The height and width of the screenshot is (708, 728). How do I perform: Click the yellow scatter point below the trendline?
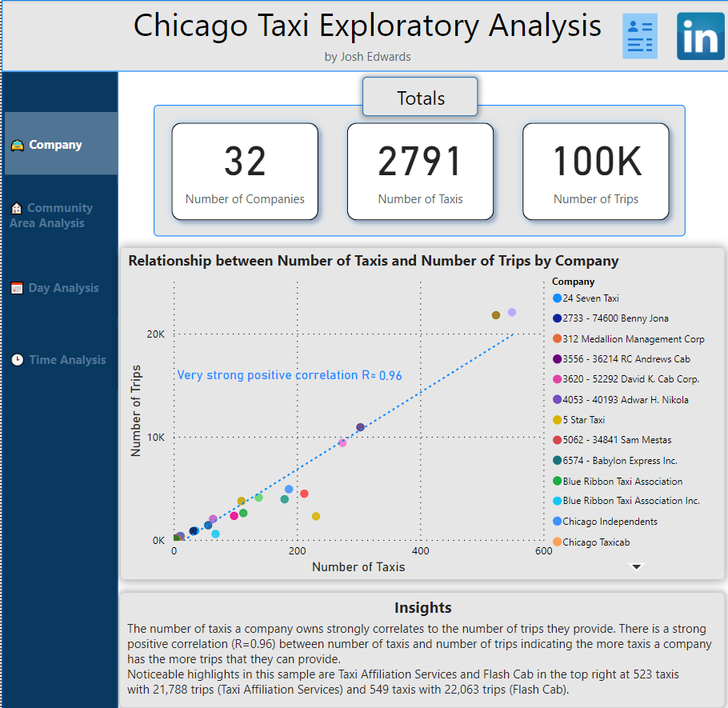(316, 516)
